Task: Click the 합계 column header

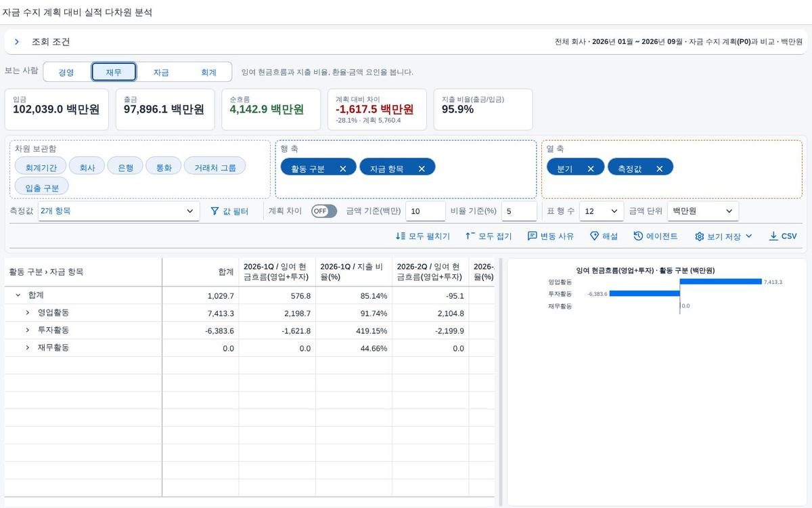Action: click(200, 272)
